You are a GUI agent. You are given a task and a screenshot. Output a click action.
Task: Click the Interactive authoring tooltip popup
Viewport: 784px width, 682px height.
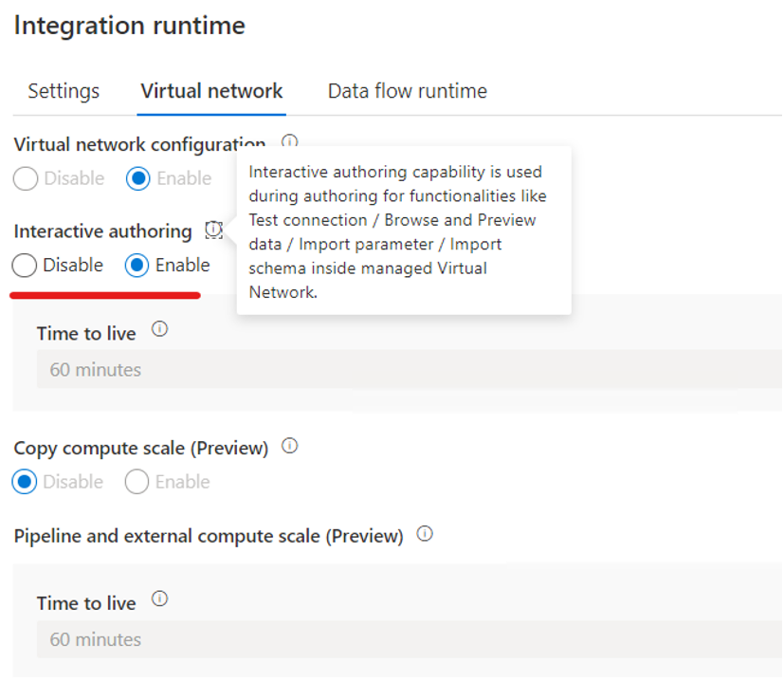403,230
